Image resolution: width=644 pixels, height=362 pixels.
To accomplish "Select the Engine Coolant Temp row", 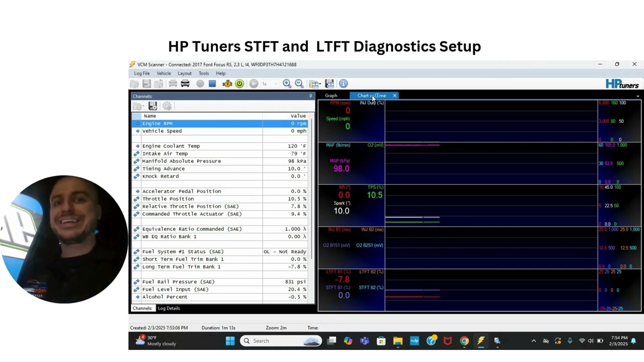I will [220, 146].
